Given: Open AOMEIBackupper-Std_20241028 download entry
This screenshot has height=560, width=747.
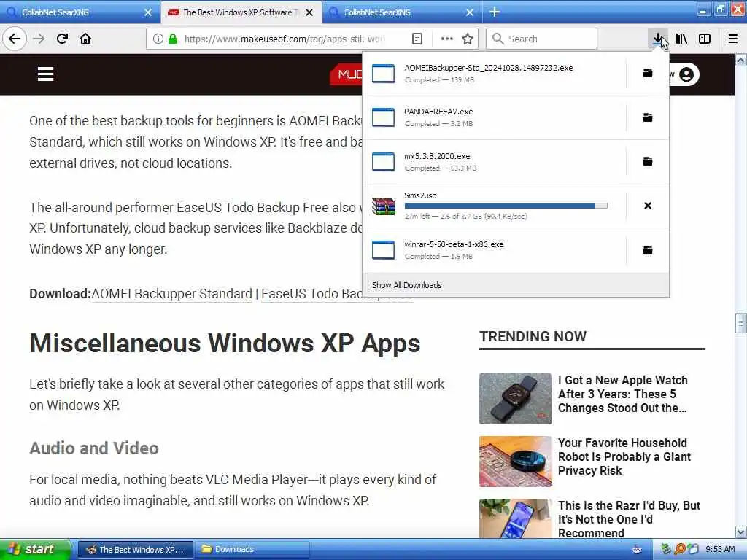Looking at the screenshot, I should click(x=494, y=74).
